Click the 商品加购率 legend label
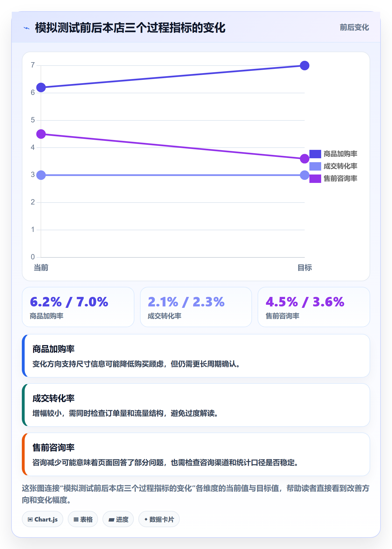 pos(340,154)
